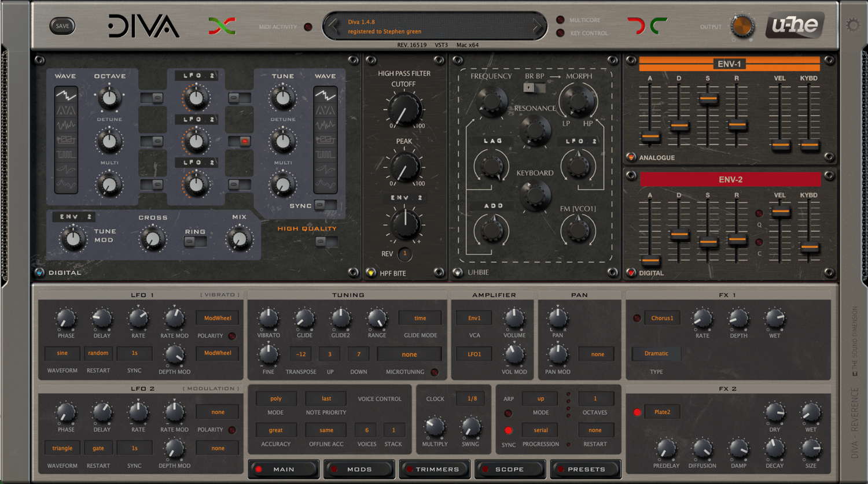Click the ENV-2 VEL slider
Viewport: 868px width, 484px height.
(x=780, y=212)
